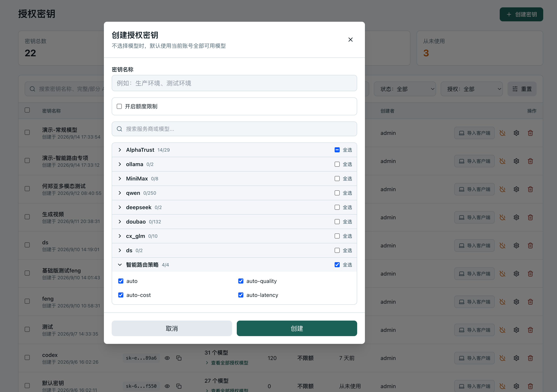The image size is (557, 392).
Task: Open the 状态: 全部 dropdown
Action: (x=405, y=89)
